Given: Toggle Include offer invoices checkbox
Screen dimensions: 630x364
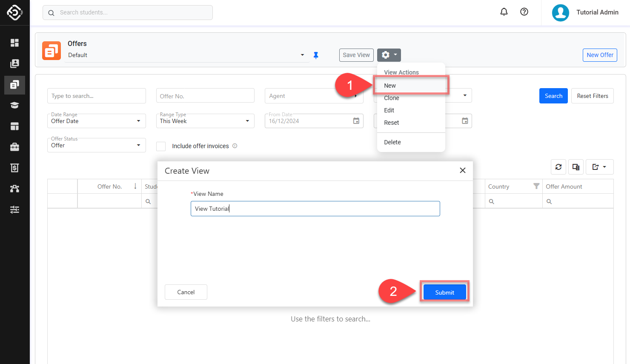Looking at the screenshot, I should point(161,146).
